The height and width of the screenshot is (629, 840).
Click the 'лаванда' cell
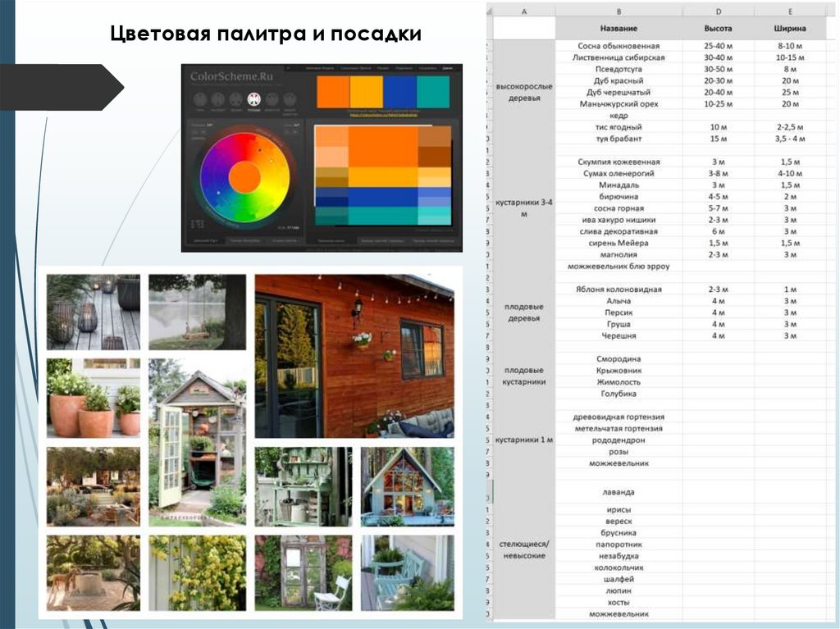619,492
